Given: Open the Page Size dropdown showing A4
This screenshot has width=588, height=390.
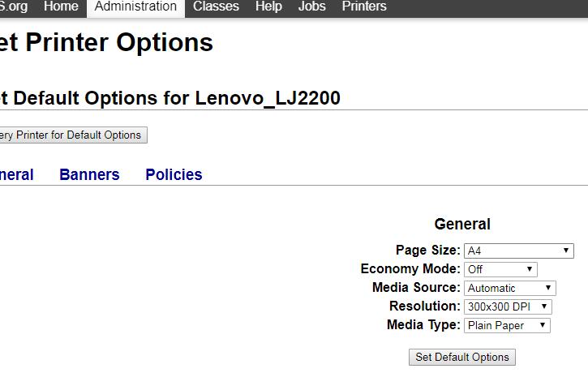Looking at the screenshot, I should point(519,251).
